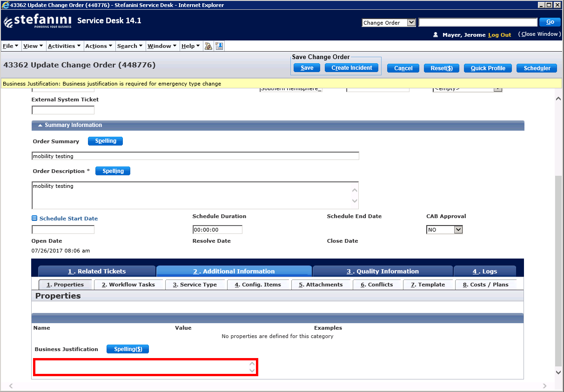Click the Business Justification text area

[146, 367]
